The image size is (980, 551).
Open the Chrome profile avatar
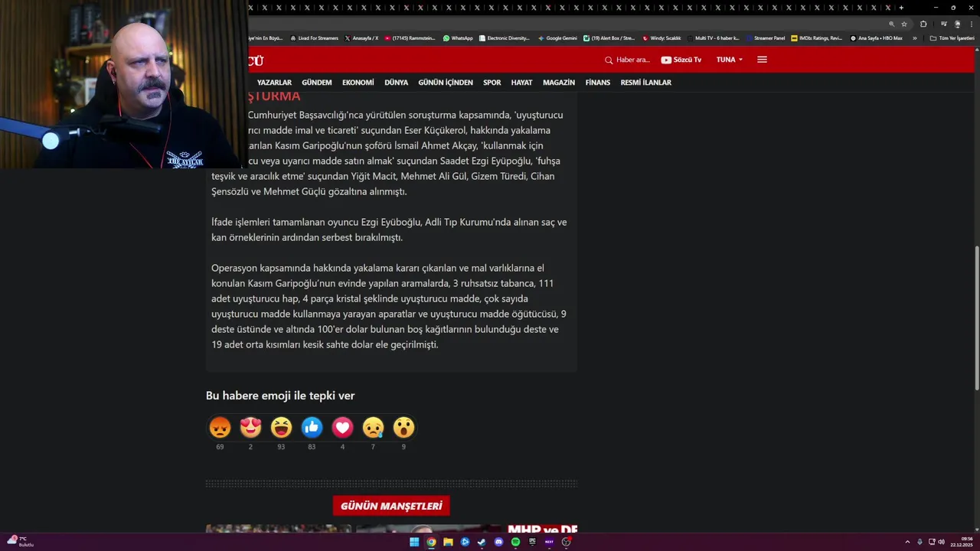pyautogui.click(x=957, y=24)
